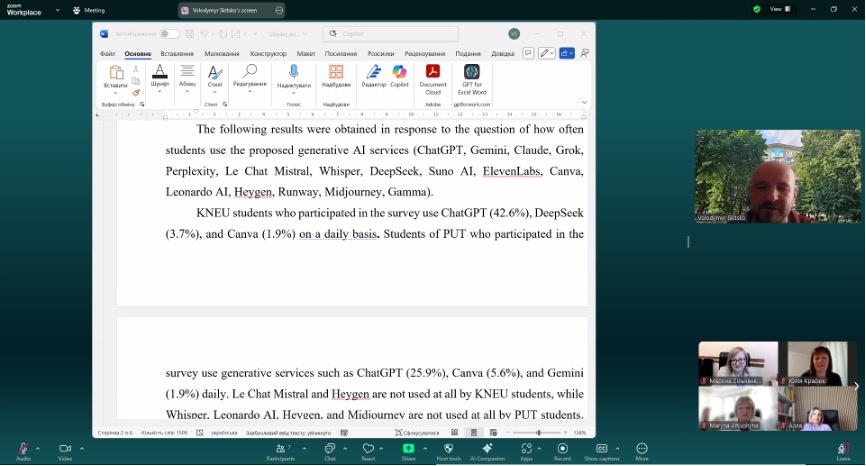Open the Editing mode pencil dropdown
The width and height of the screenshot is (866, 466).
[547, 53]
